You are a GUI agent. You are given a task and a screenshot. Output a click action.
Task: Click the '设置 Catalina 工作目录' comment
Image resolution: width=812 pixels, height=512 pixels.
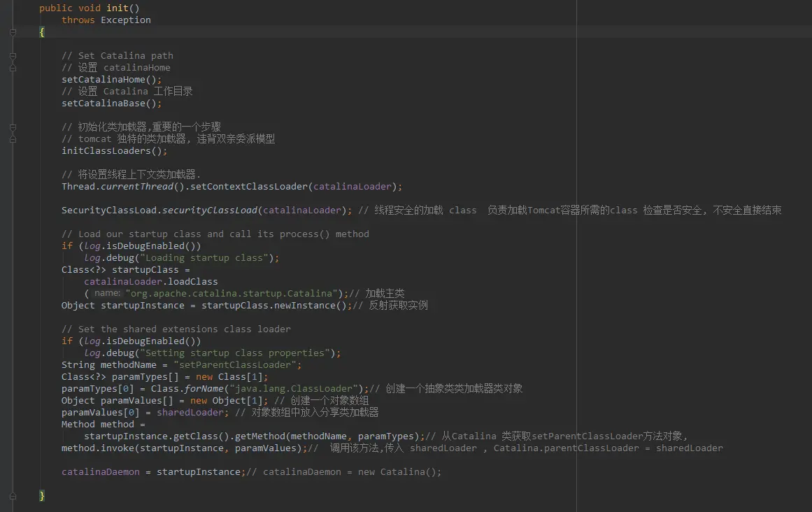tap(127, 92)
